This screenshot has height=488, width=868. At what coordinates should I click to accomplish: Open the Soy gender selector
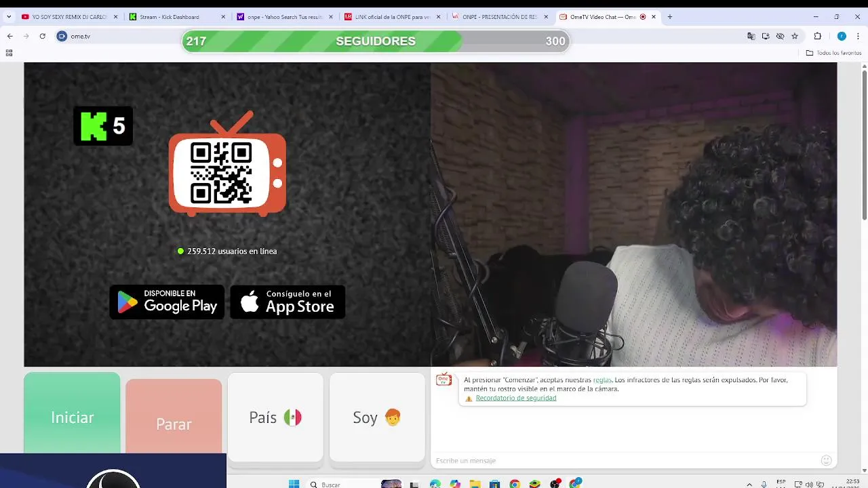pos(377,417)
